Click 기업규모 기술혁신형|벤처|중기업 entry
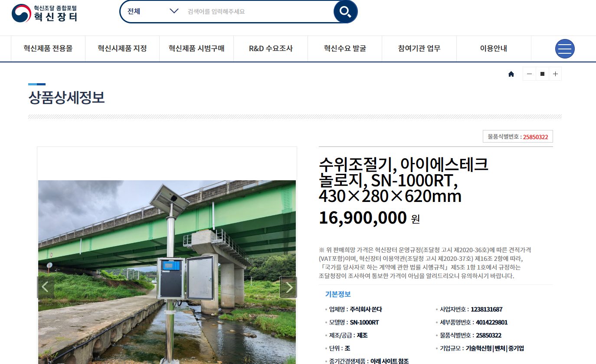Viewport: 596px width, 364px height. [479, 348]
